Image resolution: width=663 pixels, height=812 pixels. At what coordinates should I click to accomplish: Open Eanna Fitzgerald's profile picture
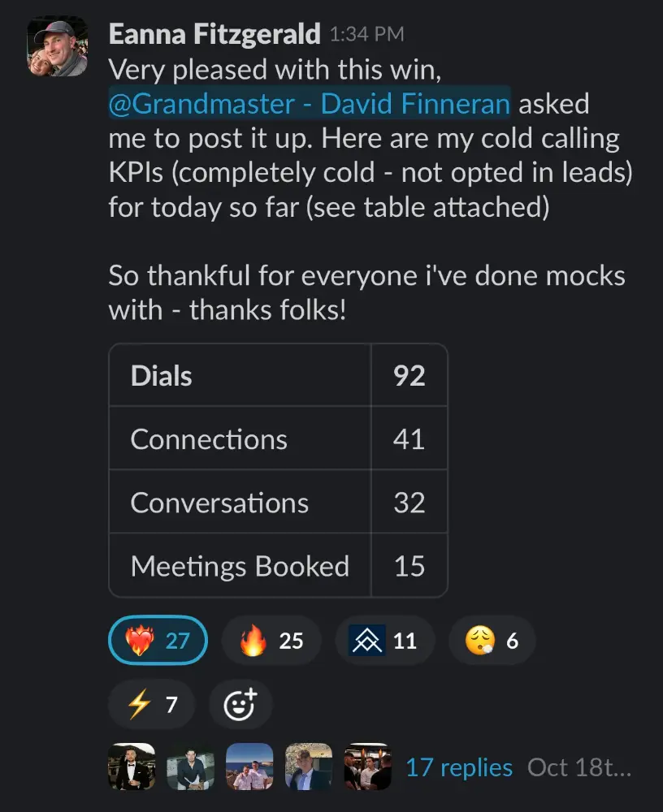click(57, 47)
